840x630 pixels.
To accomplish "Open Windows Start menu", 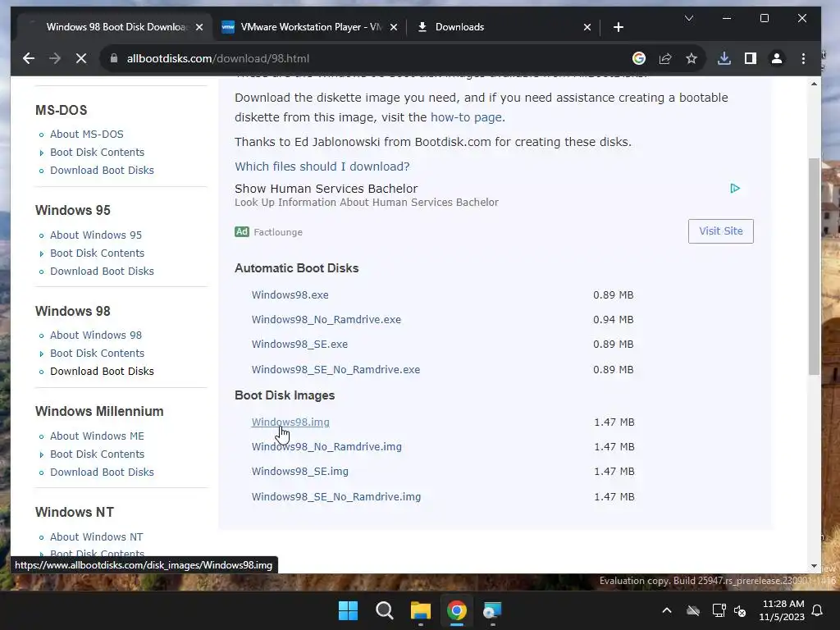I will (x=348, y=610).
